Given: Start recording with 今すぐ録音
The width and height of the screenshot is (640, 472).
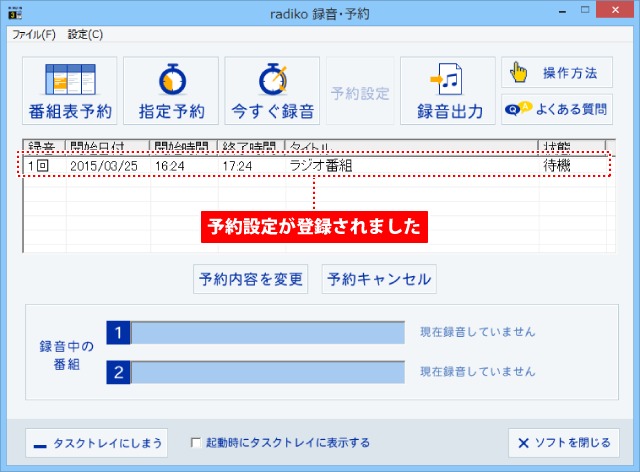Looking at the screenshot, I should point(272,91).
